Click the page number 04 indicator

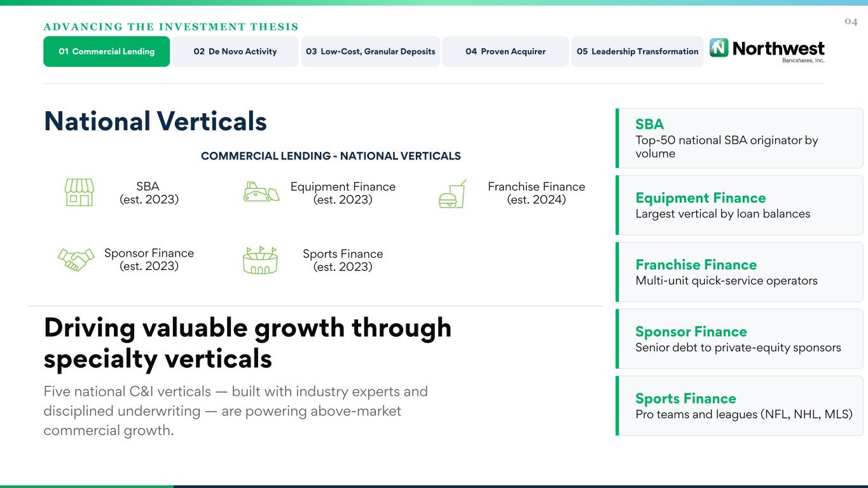pos(851,22)
